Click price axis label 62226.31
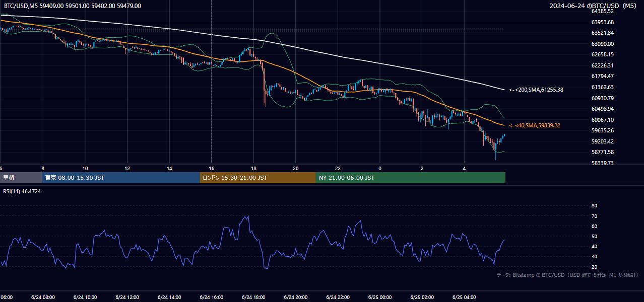 (x=603, y=65)
